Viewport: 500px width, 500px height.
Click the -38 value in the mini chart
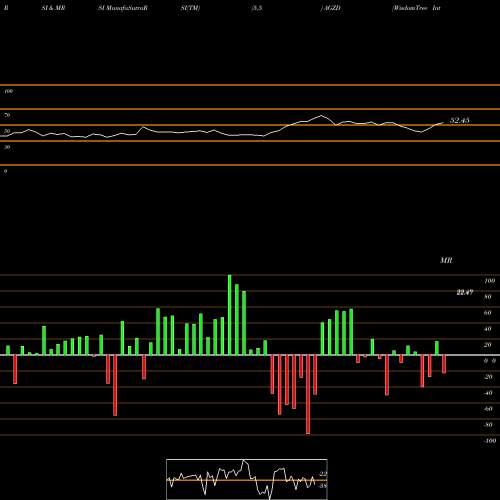point(322,486)
